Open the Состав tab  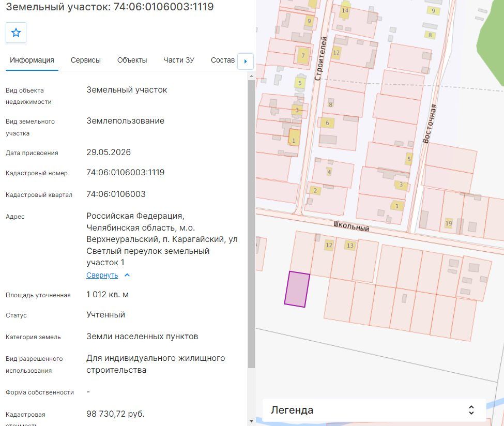point(222,60)
